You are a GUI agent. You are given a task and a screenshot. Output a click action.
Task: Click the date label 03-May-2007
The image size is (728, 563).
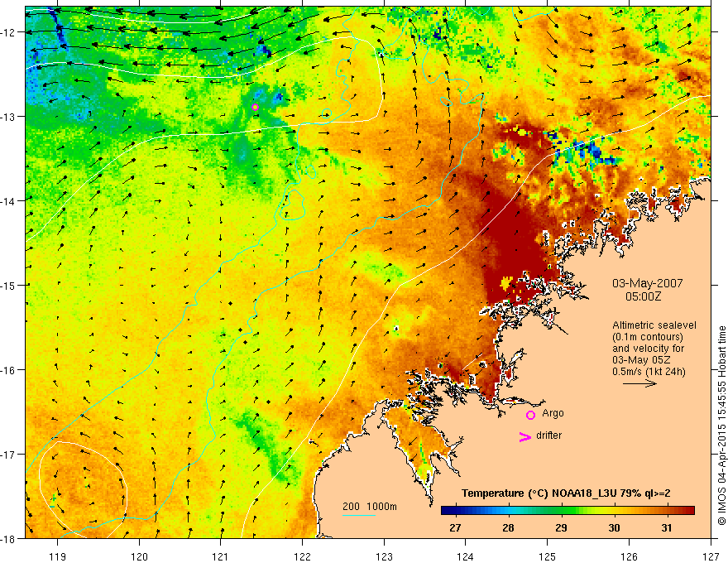pyautogui.click(x=647, y=283)
